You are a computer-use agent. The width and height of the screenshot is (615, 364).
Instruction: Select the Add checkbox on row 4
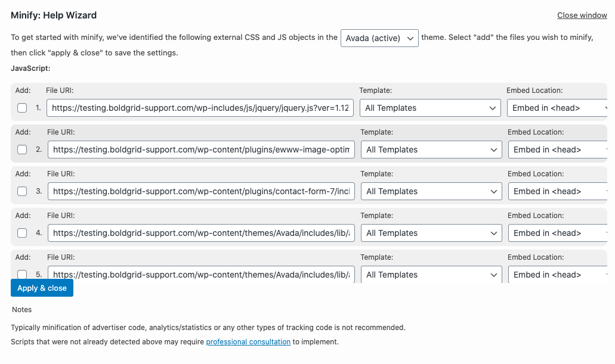[22, 233]
